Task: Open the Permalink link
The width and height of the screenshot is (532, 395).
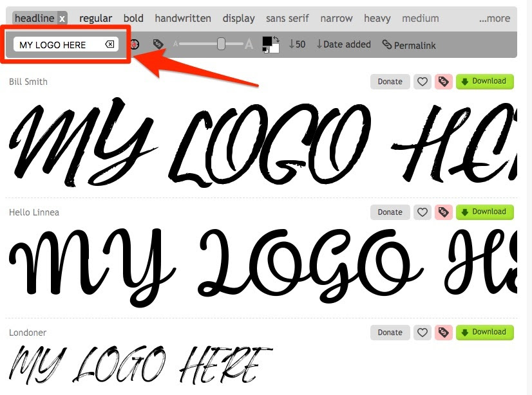Action: [x=409, y=45]
